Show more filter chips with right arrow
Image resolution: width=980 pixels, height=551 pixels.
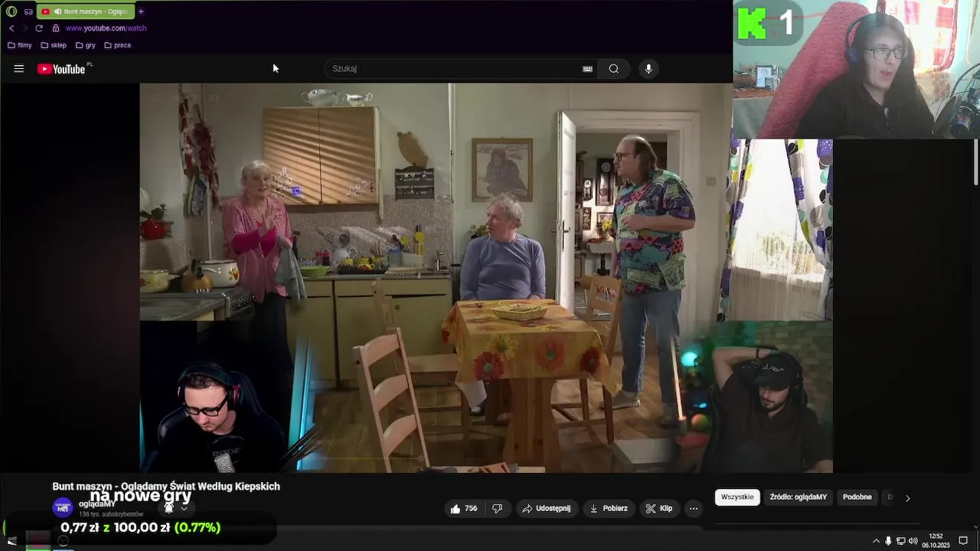coord(908,498)
